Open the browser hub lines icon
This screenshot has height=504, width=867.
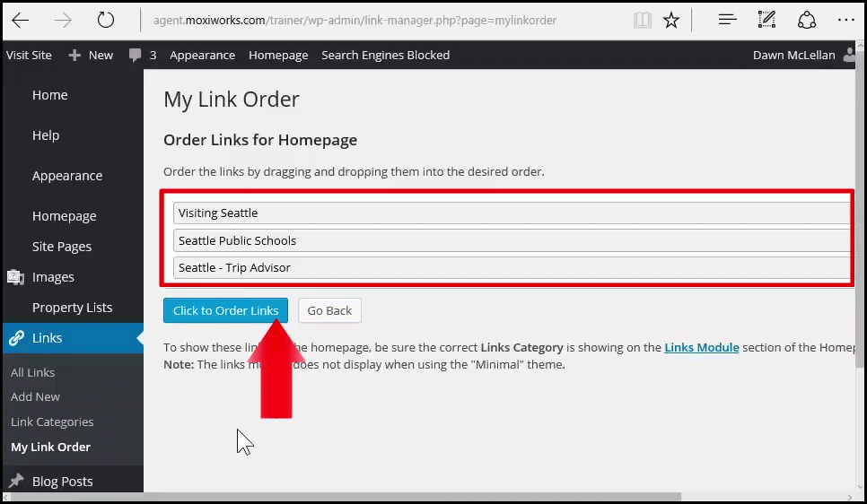[x=728, y=20]
